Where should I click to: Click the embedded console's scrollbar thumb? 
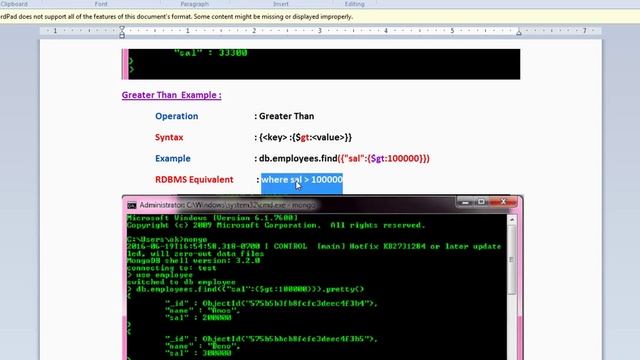512,260
